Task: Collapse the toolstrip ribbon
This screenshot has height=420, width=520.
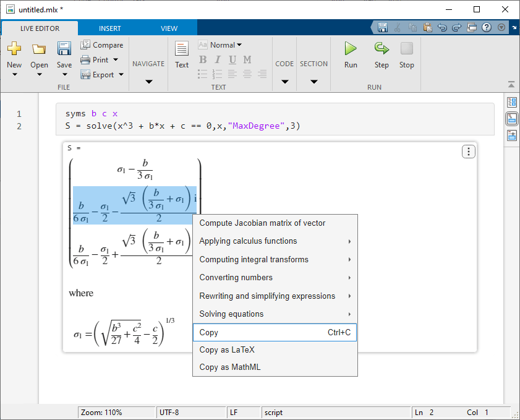Action: point(511,85)
